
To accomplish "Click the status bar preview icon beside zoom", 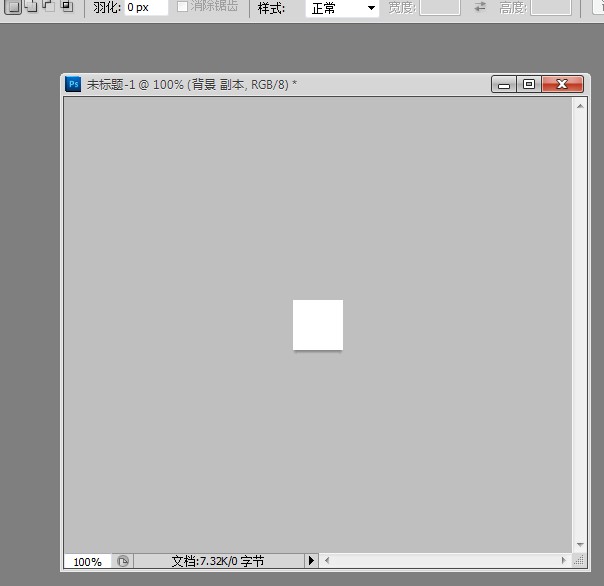I will coord(123,561).
